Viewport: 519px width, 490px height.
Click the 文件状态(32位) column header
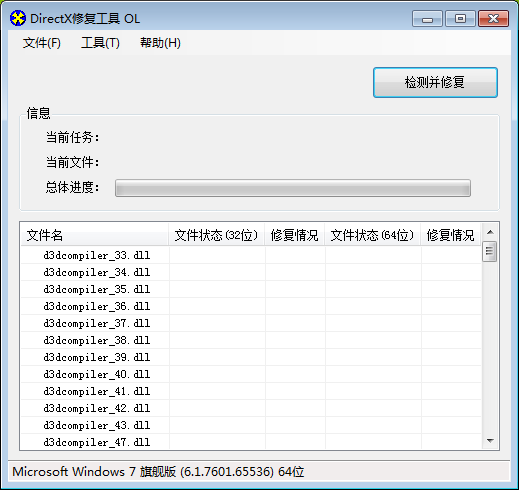coord(217,235)
